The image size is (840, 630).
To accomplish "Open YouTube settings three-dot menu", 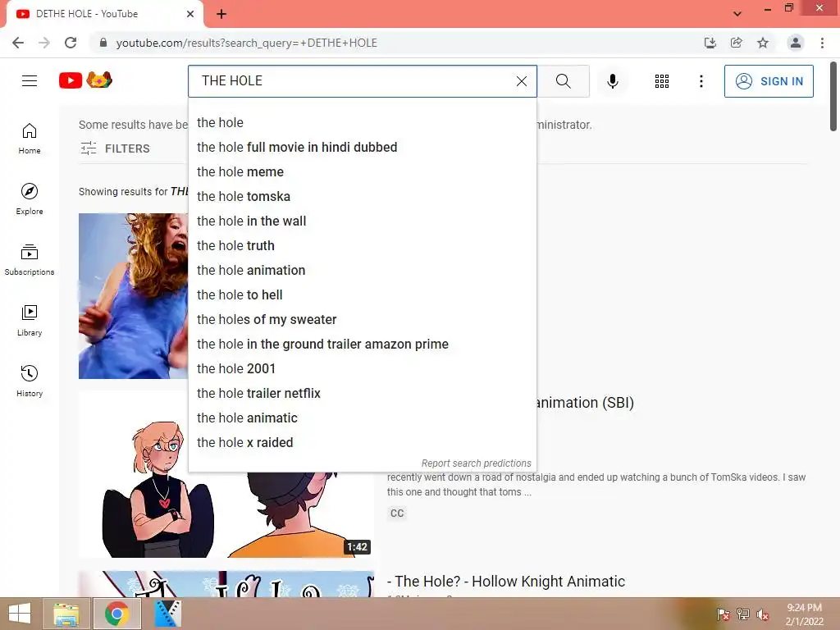I will coord(701,81).
